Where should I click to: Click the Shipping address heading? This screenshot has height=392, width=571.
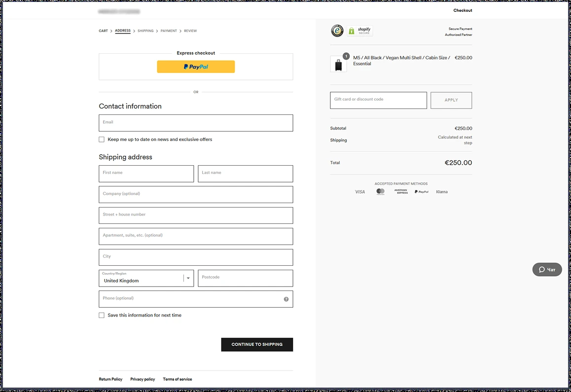[x=125, y=157]
